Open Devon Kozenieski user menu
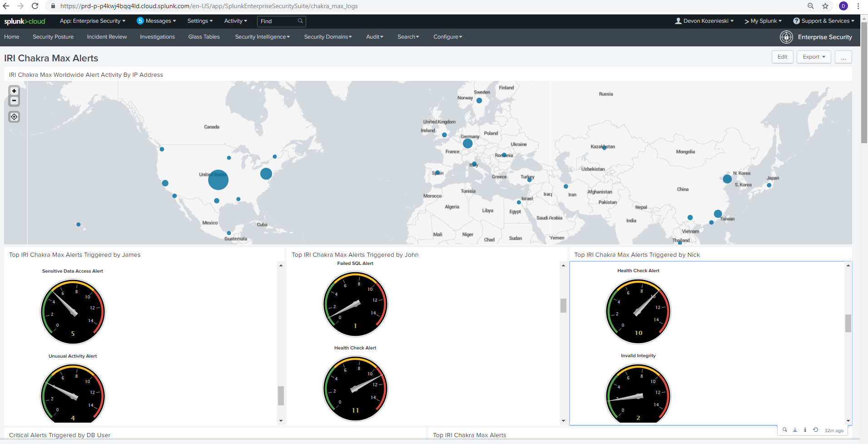The width and height of the screenshot is (868, 444). pos(704,21)
